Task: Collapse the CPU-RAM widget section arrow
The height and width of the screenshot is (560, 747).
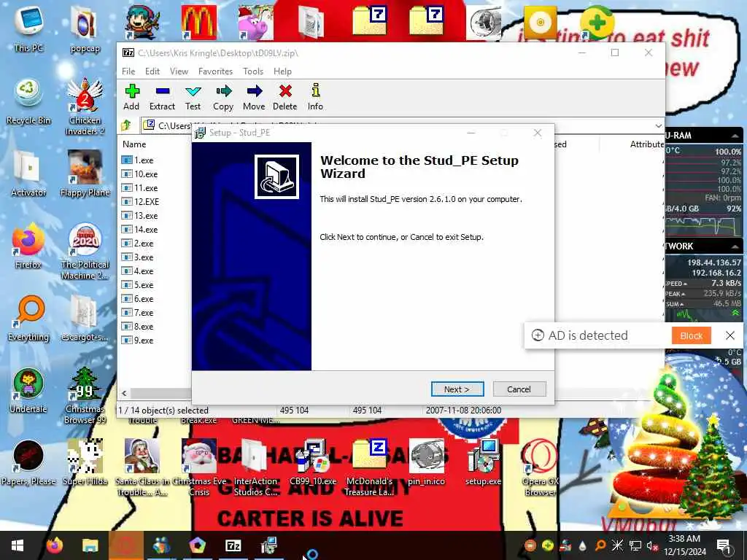Action: point(735,136)
